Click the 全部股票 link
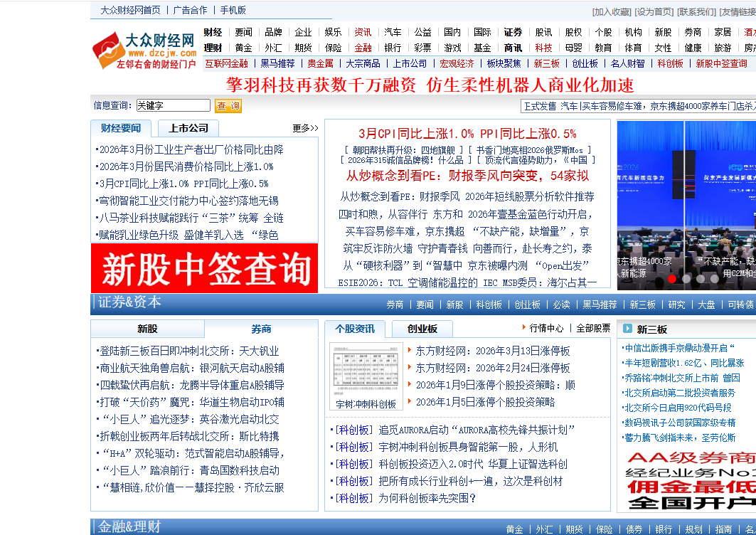756x535 pixels. coord(593,329)
